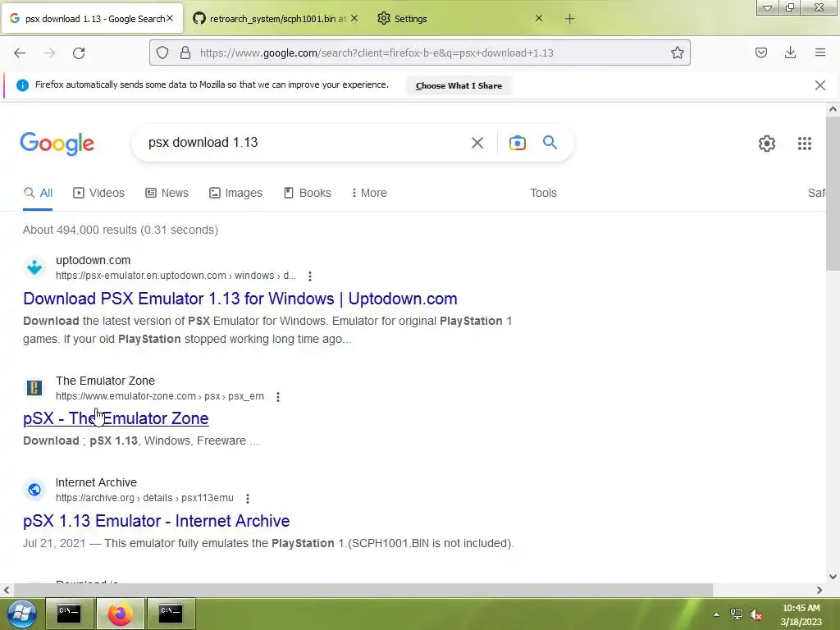Open the Books search filter
840x630 pixels.
[307, 193]
